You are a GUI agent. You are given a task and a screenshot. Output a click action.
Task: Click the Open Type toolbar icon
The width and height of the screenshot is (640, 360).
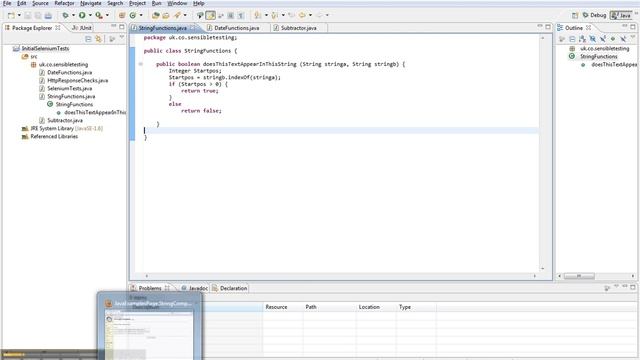(156, 16)
